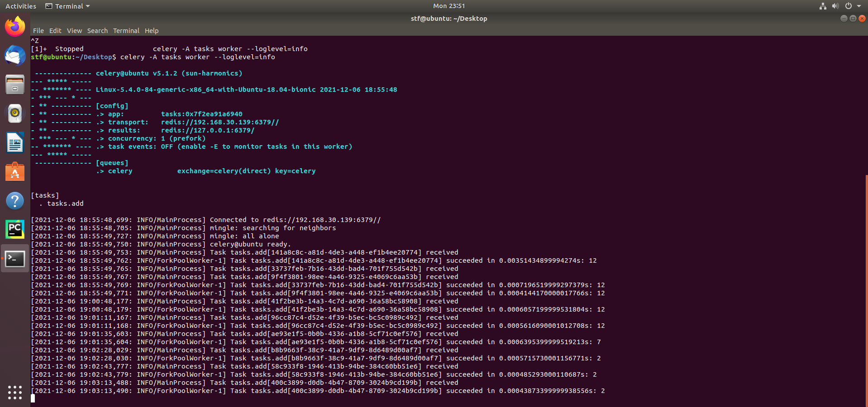The width and height of the screenshot is (868, 407).
Task: Click the network status icon
Action: click(823, 6)
